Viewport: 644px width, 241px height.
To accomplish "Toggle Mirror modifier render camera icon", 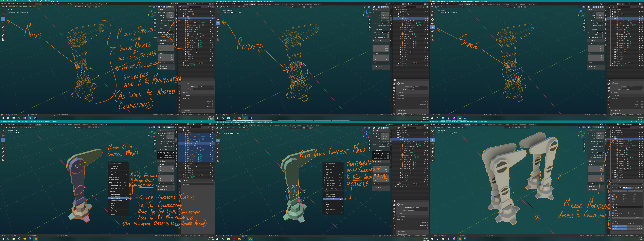I will tap(624, 187).
